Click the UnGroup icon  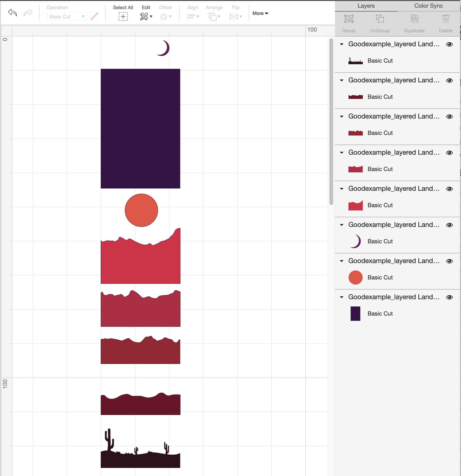coord(379,19)
